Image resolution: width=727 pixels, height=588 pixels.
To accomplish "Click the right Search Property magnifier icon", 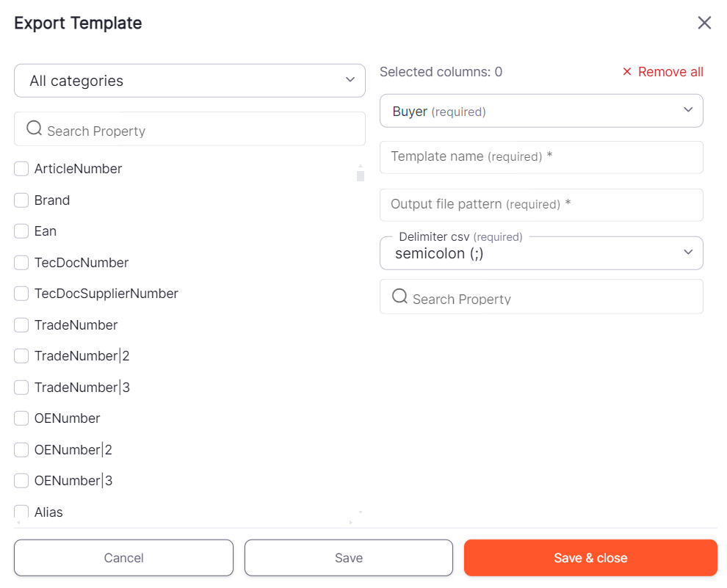I will [399, 297].
